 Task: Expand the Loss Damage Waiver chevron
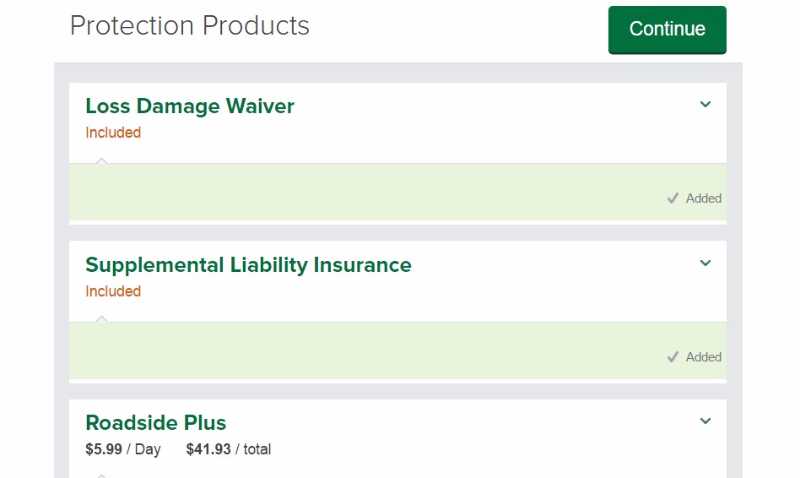point(705,104)
